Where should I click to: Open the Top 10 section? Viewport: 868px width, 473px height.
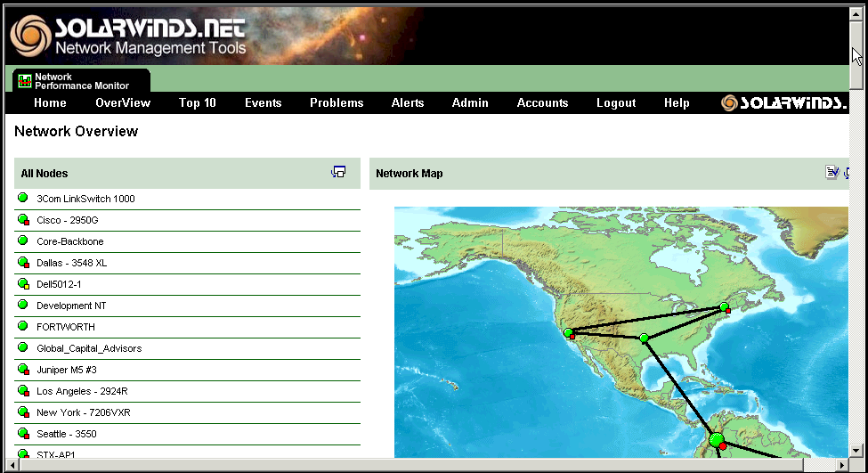click(197, 103)
